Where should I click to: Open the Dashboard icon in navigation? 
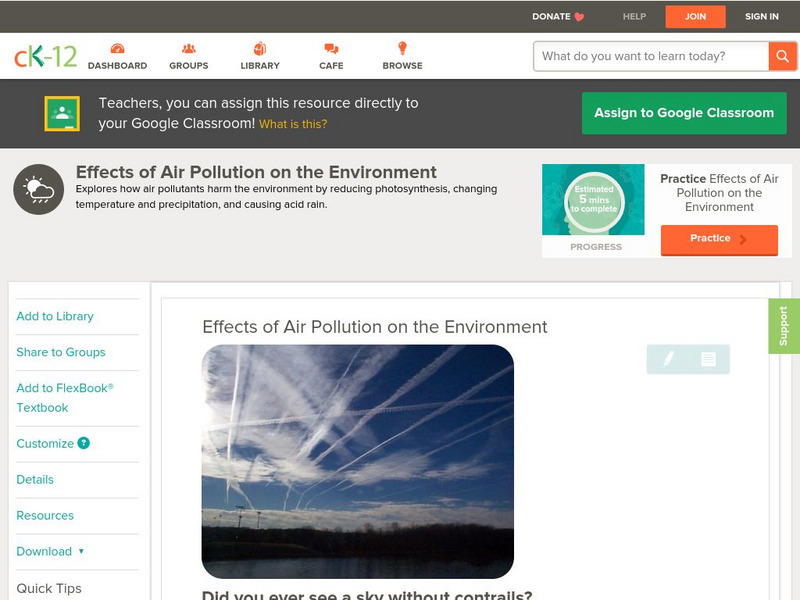point(117,49)
